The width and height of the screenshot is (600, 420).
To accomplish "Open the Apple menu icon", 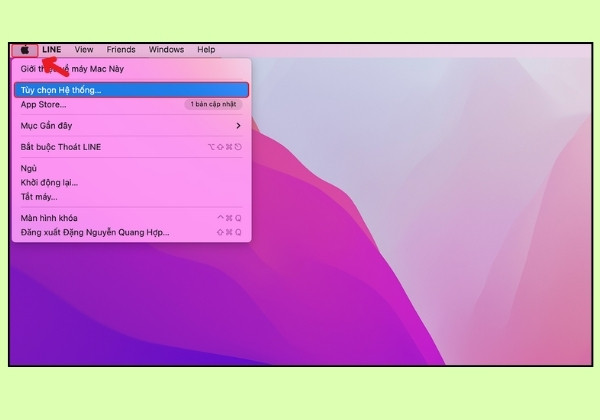I will click(25, 50).
